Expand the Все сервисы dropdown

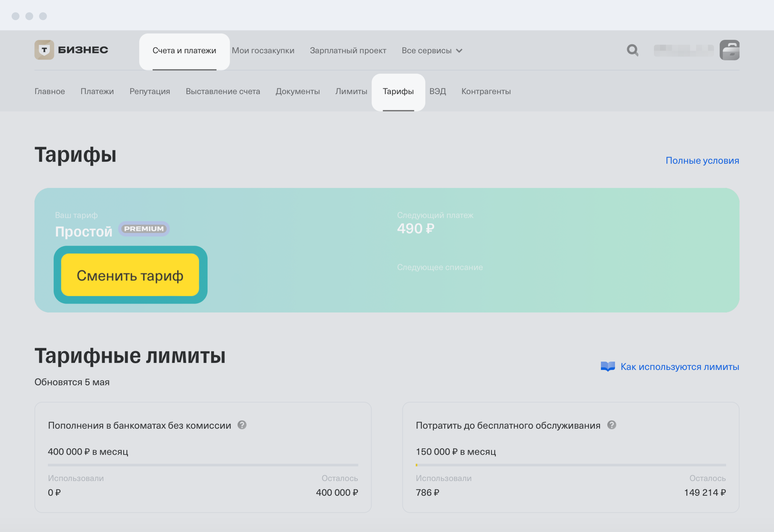coord(432,51)
